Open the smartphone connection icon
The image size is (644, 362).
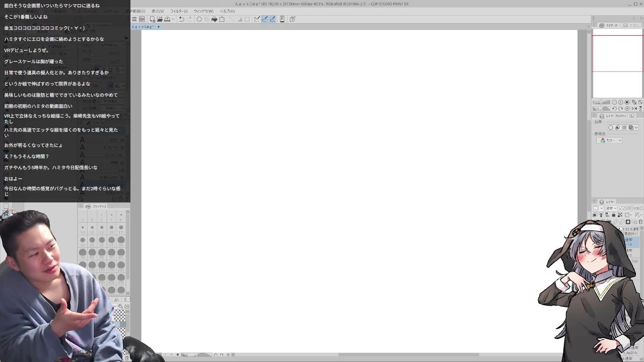pos(282,19)
